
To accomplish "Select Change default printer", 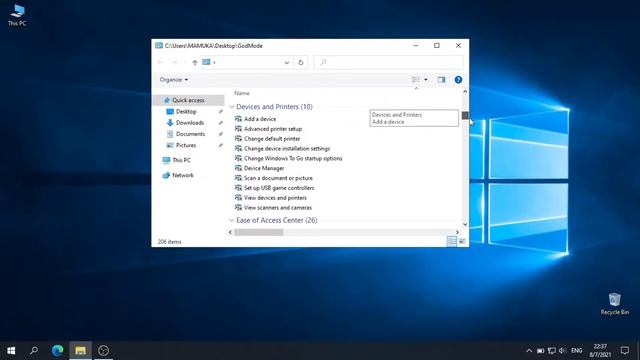I will tap(272, 139).
